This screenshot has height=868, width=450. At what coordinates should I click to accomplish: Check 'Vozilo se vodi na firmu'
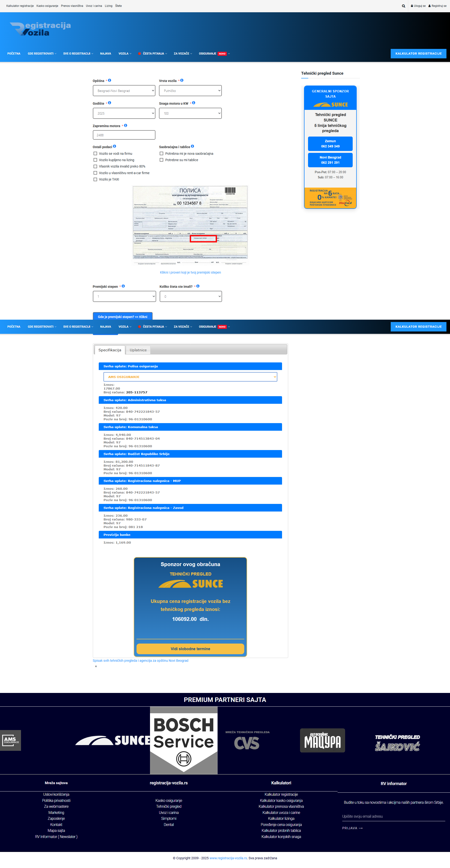tap(95, 154)
